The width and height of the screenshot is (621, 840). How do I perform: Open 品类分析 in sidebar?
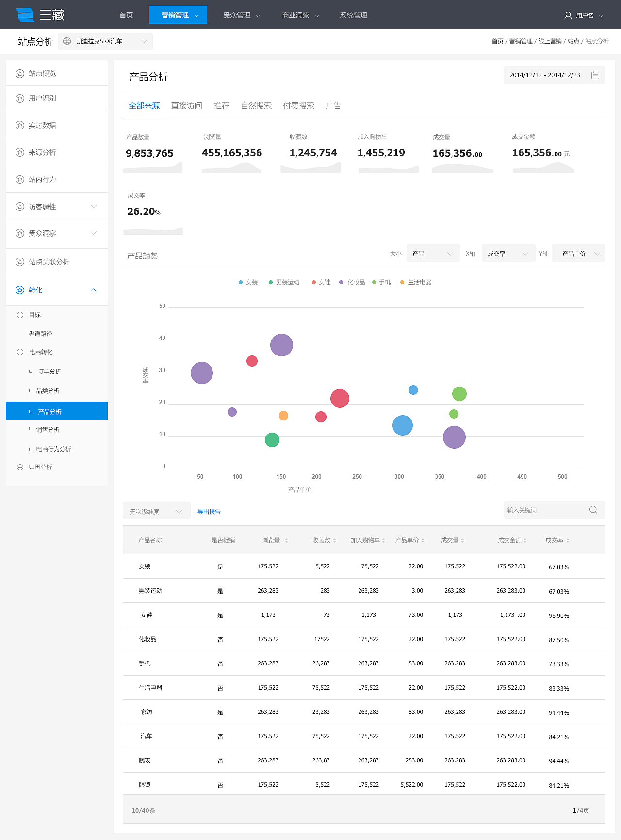coord(48,391)
